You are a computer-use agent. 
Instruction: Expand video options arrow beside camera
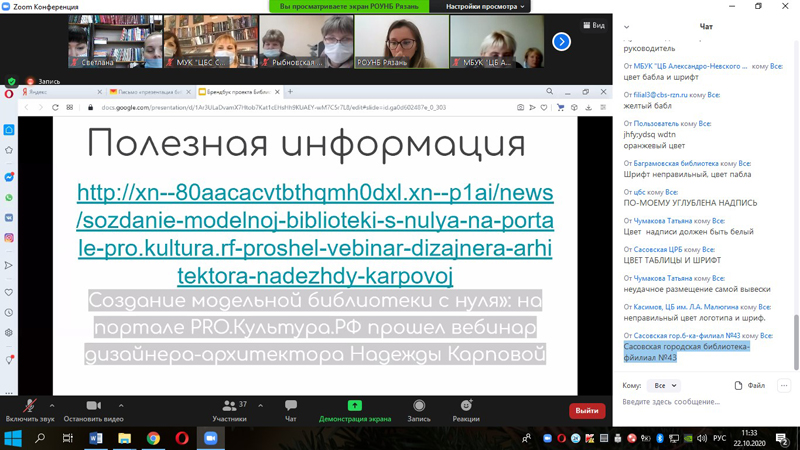(x=121, y=406)
